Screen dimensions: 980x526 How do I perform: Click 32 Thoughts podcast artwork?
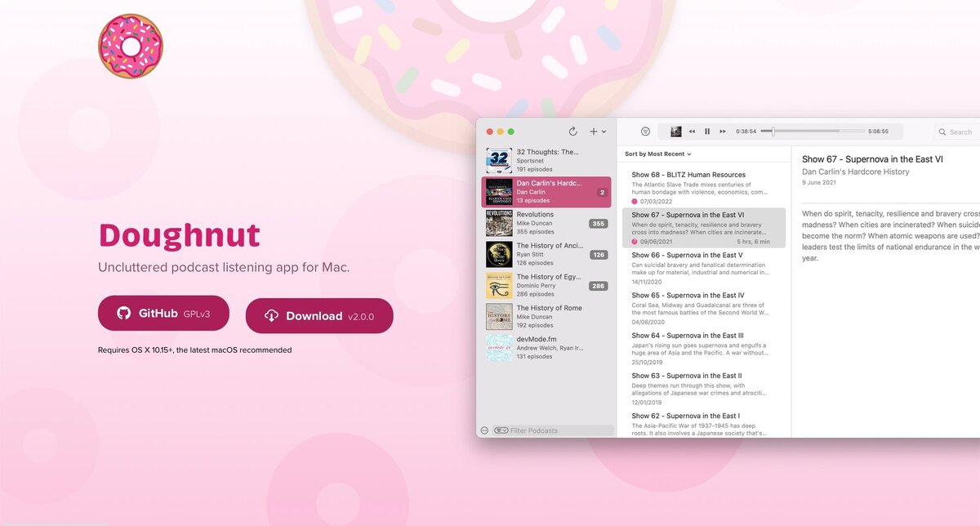pos(499,160)
